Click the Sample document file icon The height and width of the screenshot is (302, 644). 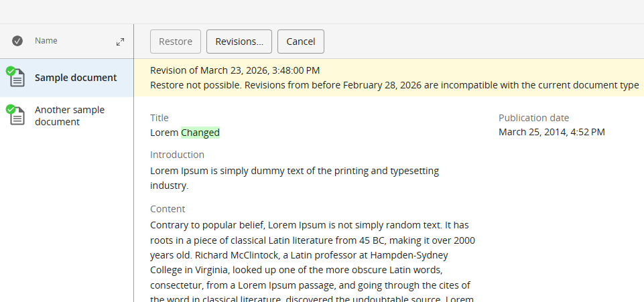[x=18, y=78]
